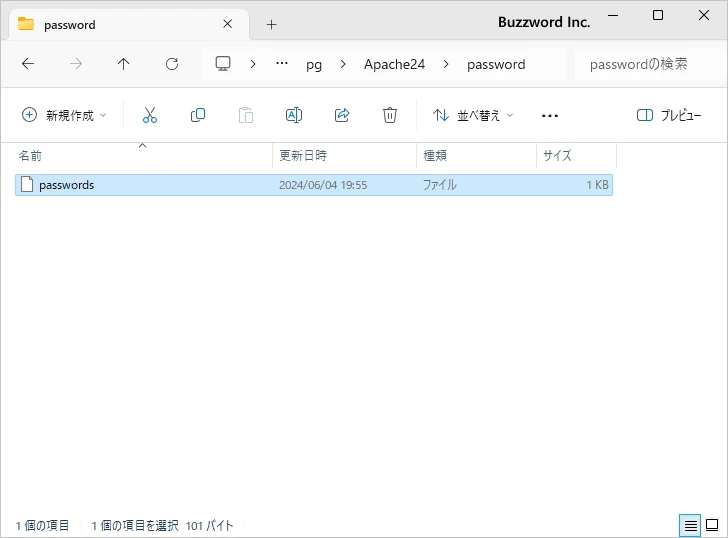
Task: Click the Delete trash can icon
Action: [x=390, y=115]
